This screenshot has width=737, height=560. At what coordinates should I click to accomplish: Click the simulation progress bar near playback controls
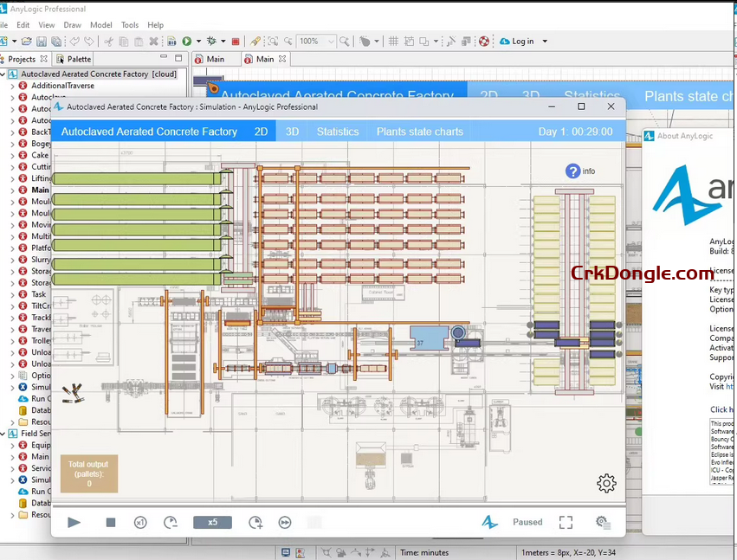(x=314, y=522)
